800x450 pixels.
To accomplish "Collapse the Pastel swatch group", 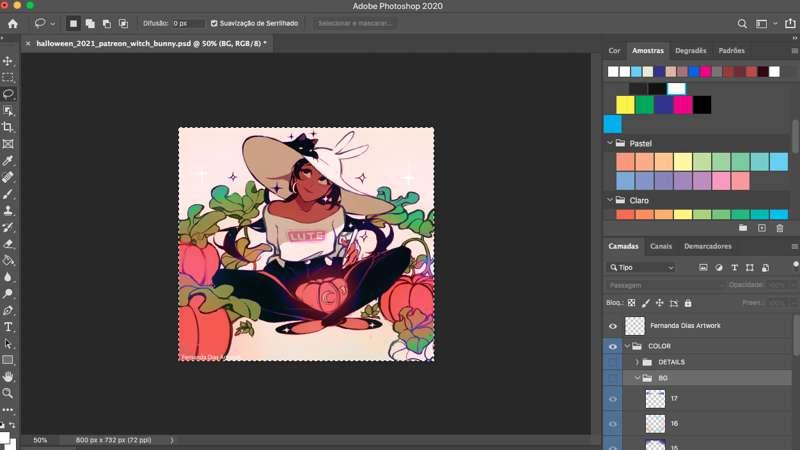I will tap(610, 143).
